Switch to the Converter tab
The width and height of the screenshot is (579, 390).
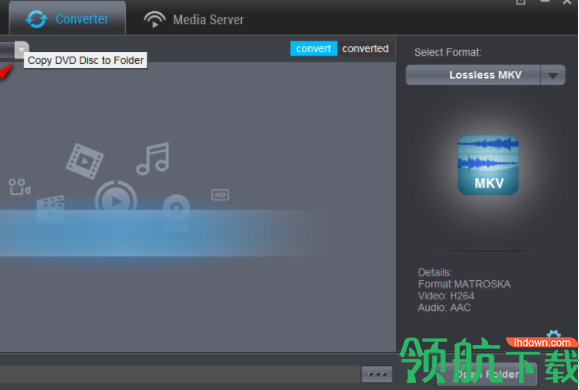[67, 18]
